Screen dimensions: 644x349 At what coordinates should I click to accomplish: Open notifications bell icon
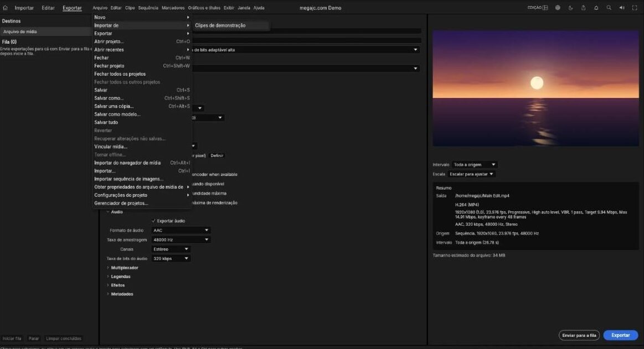[x=596, y=8]
